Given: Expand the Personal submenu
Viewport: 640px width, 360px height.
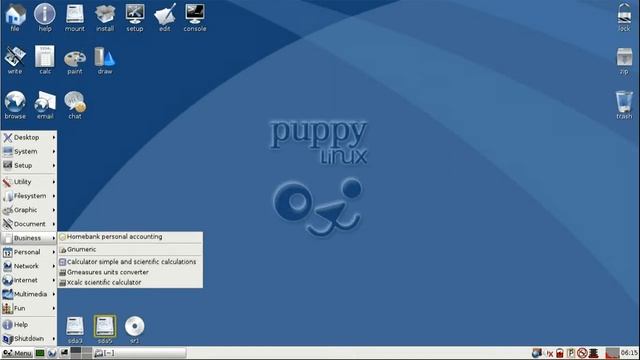Looking at the screenshot, I should click(x=29, y=252).
